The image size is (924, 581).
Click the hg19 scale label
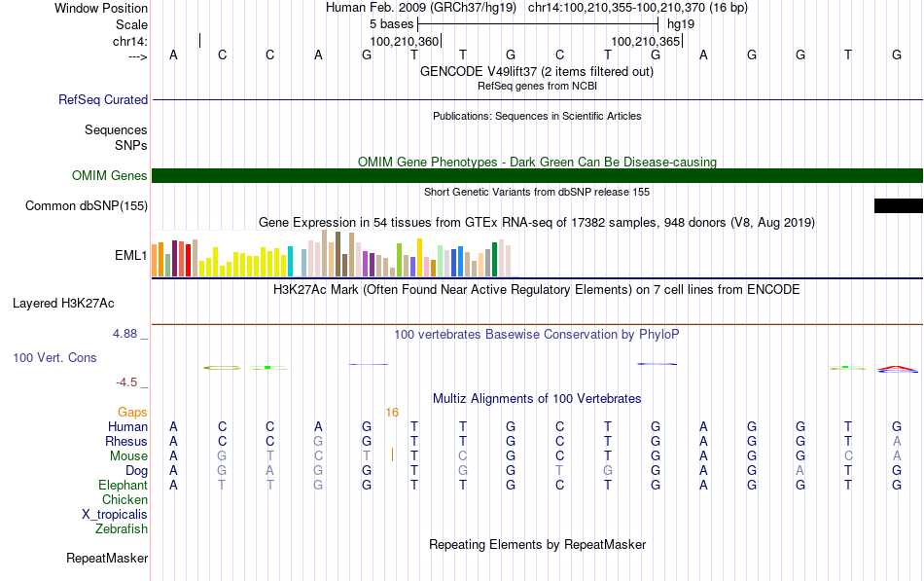(681, 24)
